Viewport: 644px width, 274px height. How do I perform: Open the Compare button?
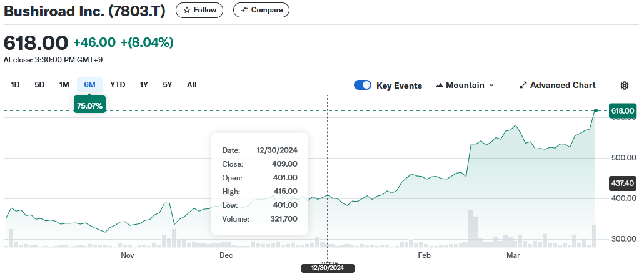click(261, 10)
